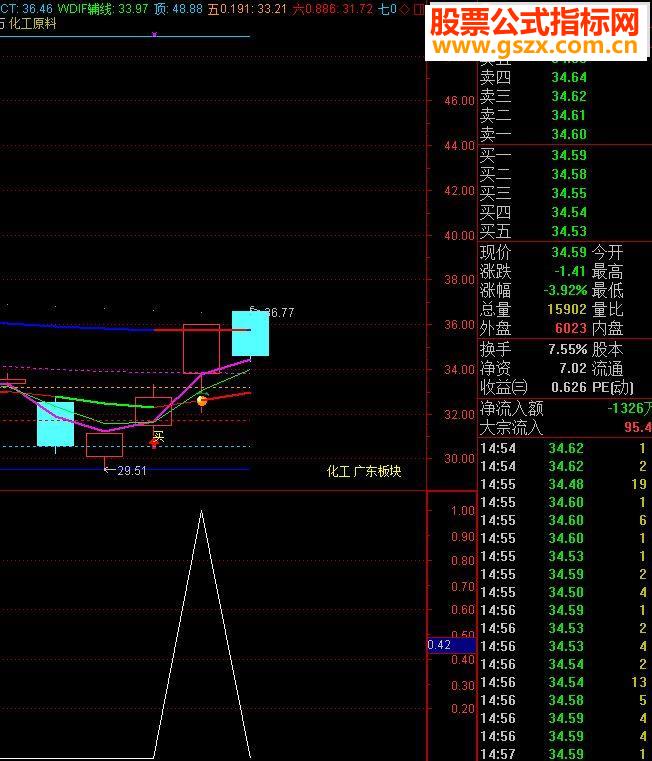Click the 最低 low price label
This screenshot has height=761, width=652.
[x=608, y=291]
